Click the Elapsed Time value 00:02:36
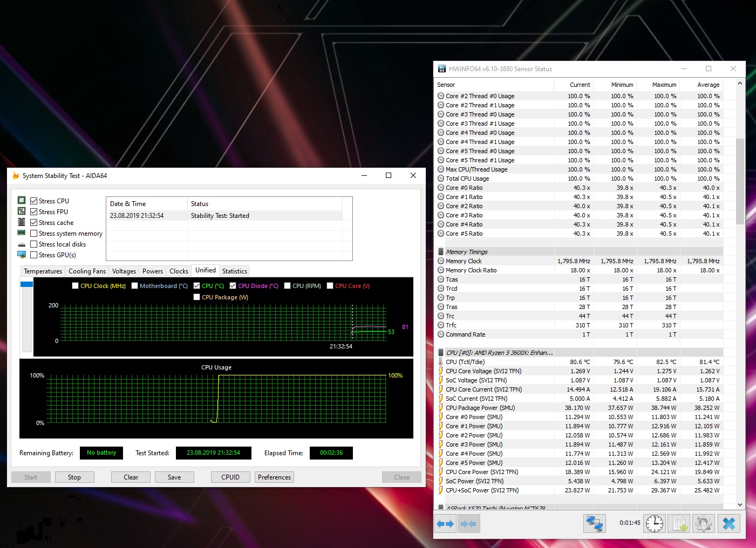The width and height of the screenshot is (756, 548). tap(331, 453)
